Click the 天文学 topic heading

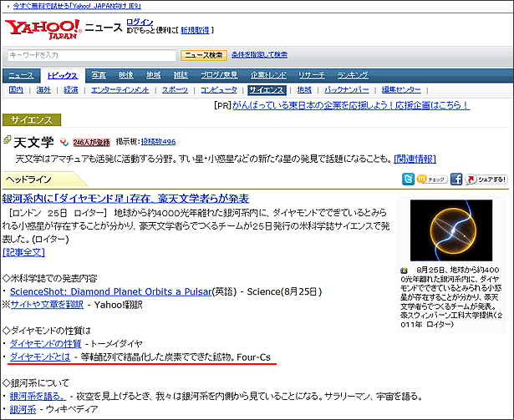(x=34, y=142)
